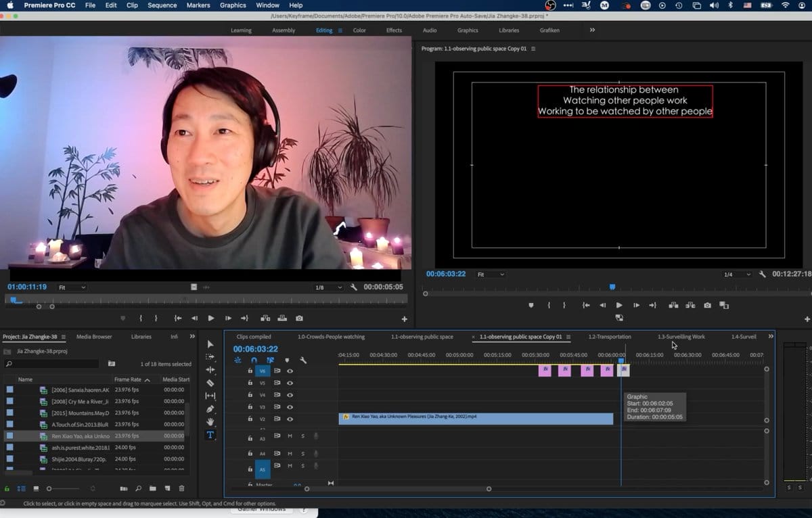
Task: Click the New Bin folder icon in Project panel
Action: [153, 488]
